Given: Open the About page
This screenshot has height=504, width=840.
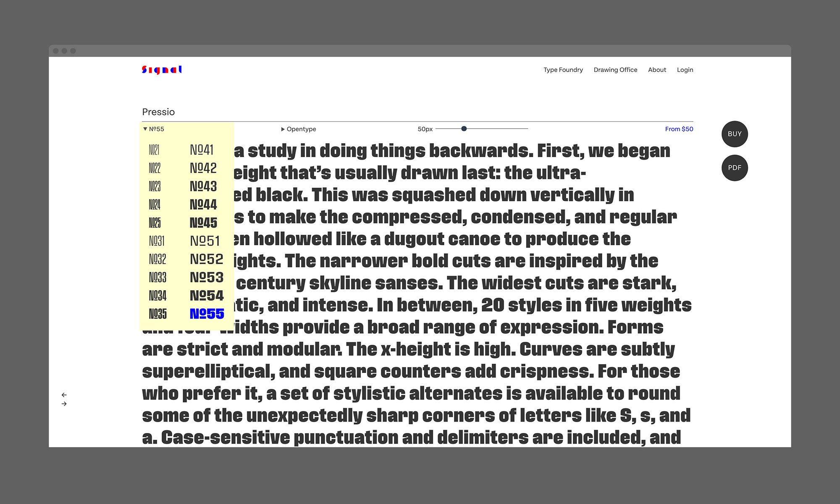Looking at the screenshot, I should click(x=657, y=70).
